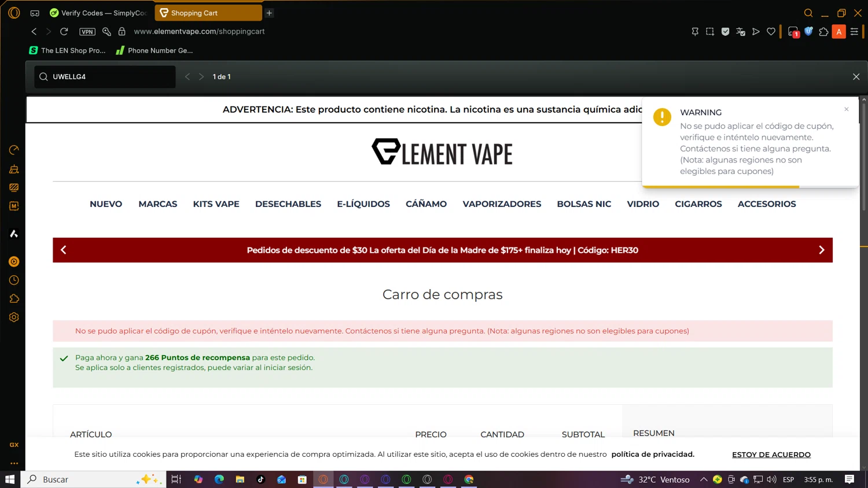Viewport: 868px width, 488px height.
Task: Open the History clock sidebar icon
Action: [x=14, y=280]
